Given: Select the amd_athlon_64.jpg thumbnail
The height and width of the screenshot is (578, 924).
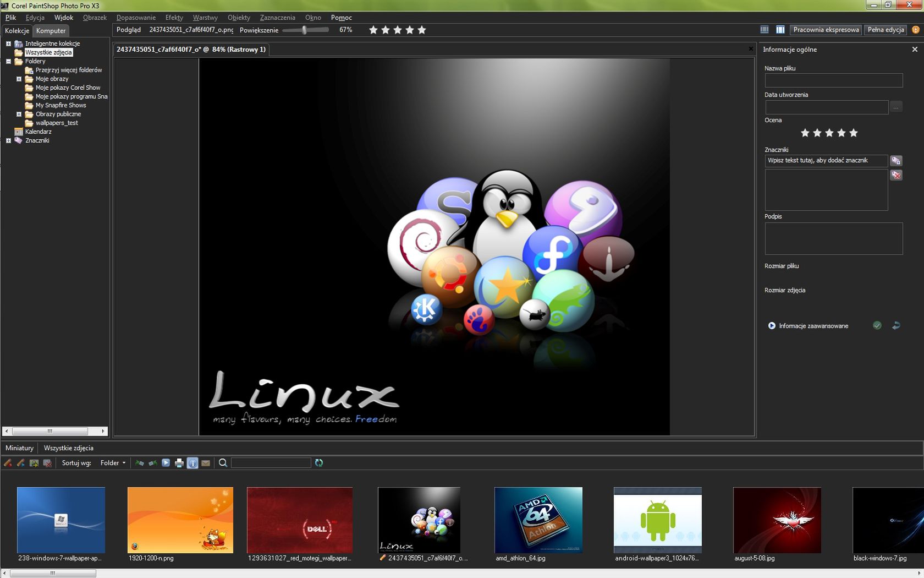Looking at the screenshot, I should click(538, 520).
